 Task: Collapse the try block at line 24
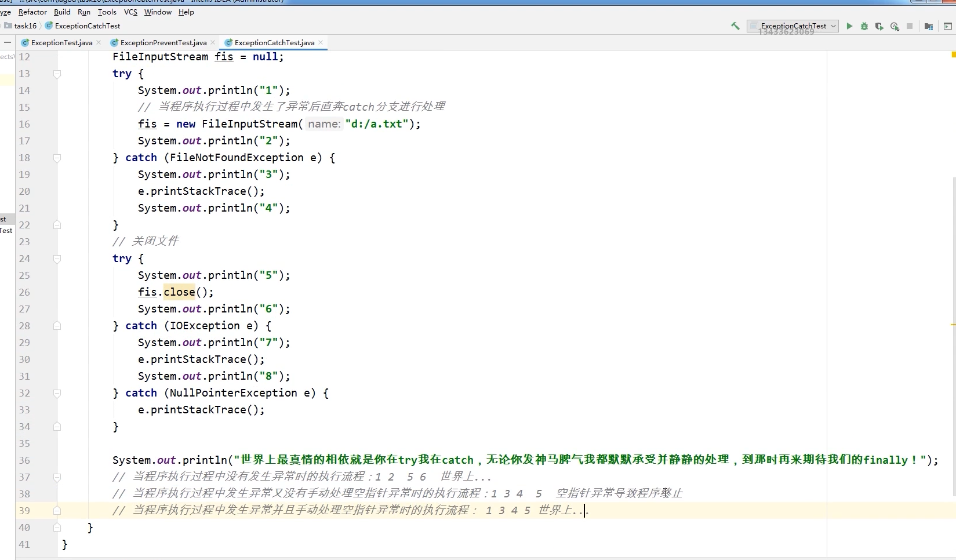tap(57, 259)
